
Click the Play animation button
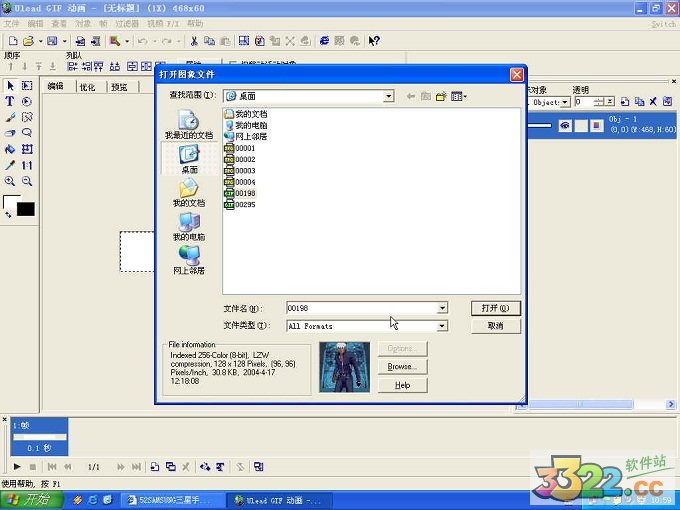[17, 467]
